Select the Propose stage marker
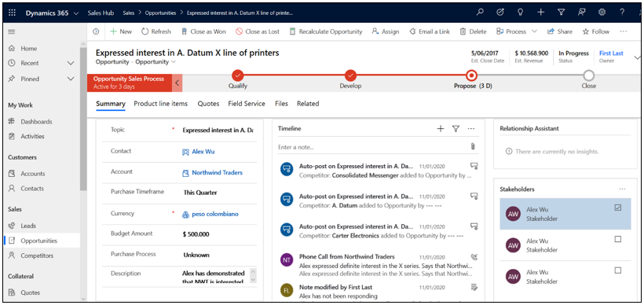This screenshot has width=644, height=305. click(471, 75)
